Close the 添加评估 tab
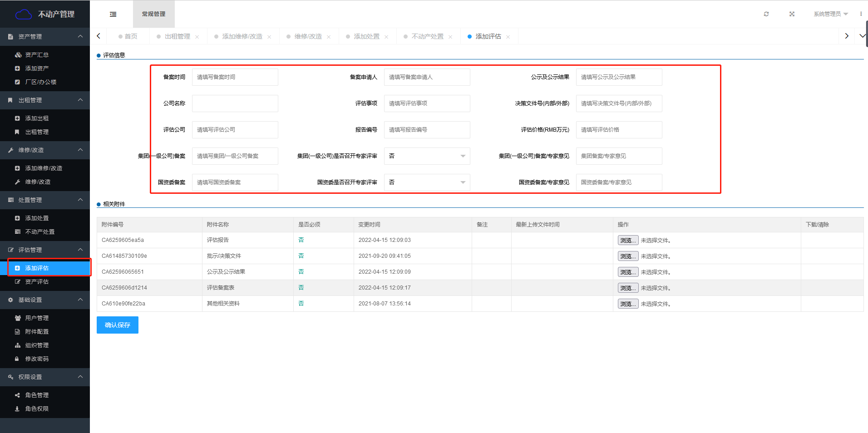This screenshot has height=433, width=868. coord(508,37)
